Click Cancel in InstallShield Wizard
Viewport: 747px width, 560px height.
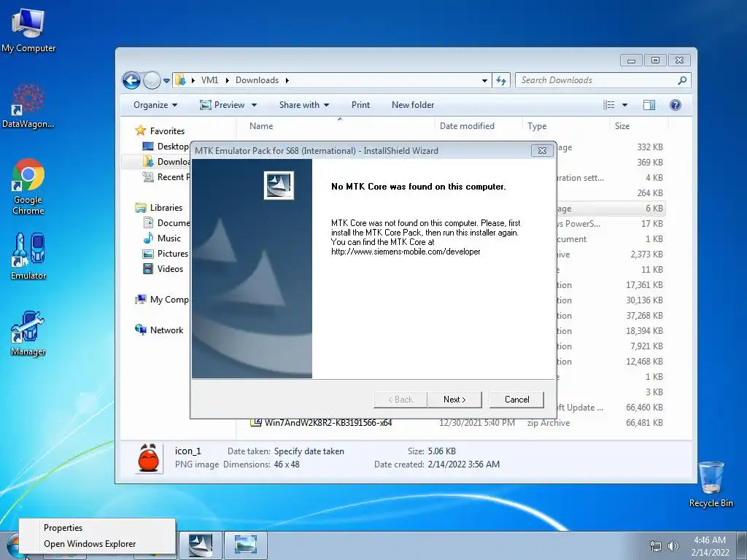pos(517,400)
